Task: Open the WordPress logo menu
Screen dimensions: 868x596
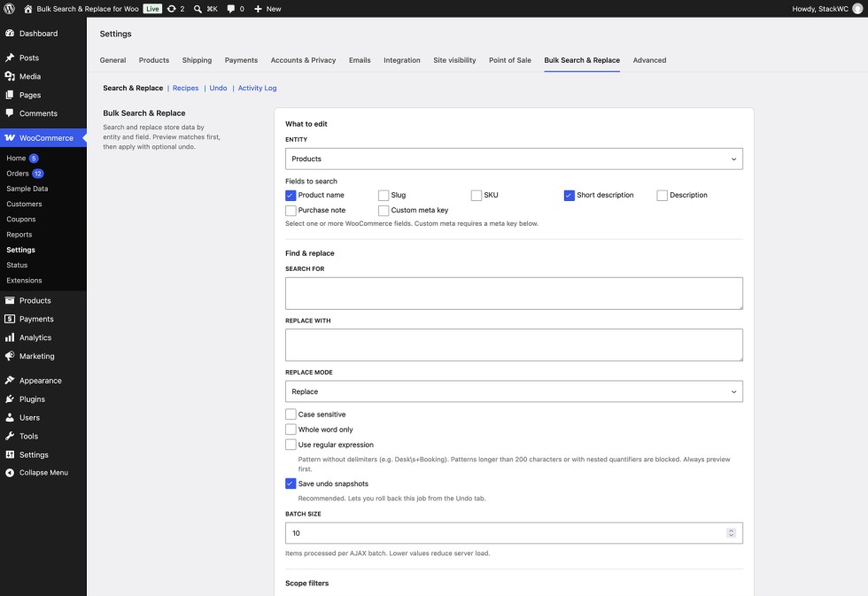Action: click(x=10, y=9)
